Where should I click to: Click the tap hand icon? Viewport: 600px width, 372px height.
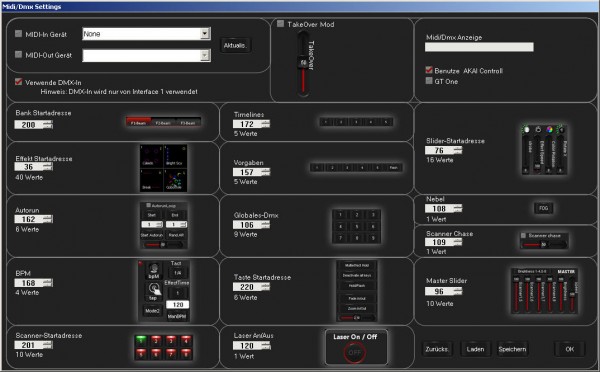click(x=153, y=290)
